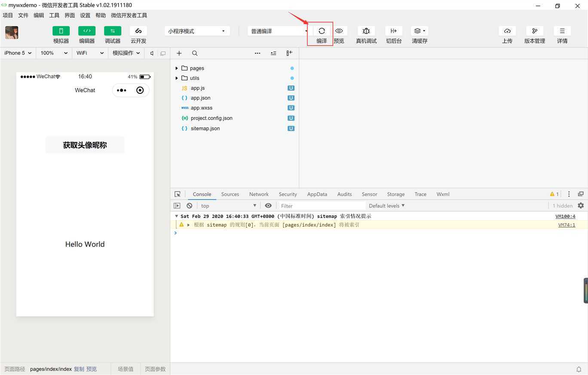Switch to the Audits tab
The image size is (588, 375).
point(344,194)
